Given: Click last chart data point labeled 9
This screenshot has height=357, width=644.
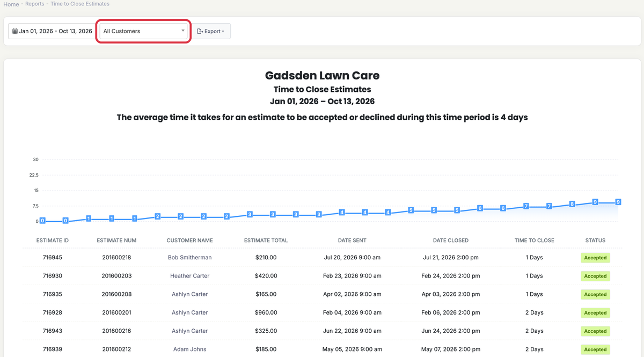Looking at the screenshot, I should pos(618,202).
